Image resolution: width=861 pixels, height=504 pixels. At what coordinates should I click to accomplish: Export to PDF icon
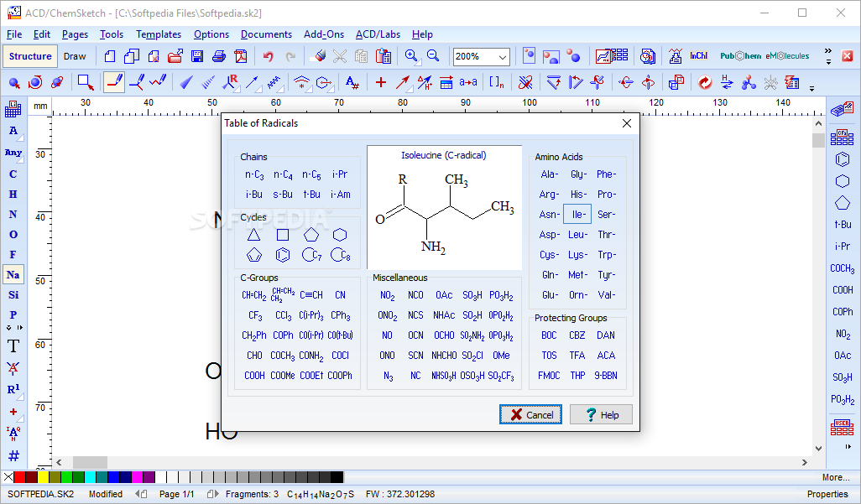coord(241,56)
